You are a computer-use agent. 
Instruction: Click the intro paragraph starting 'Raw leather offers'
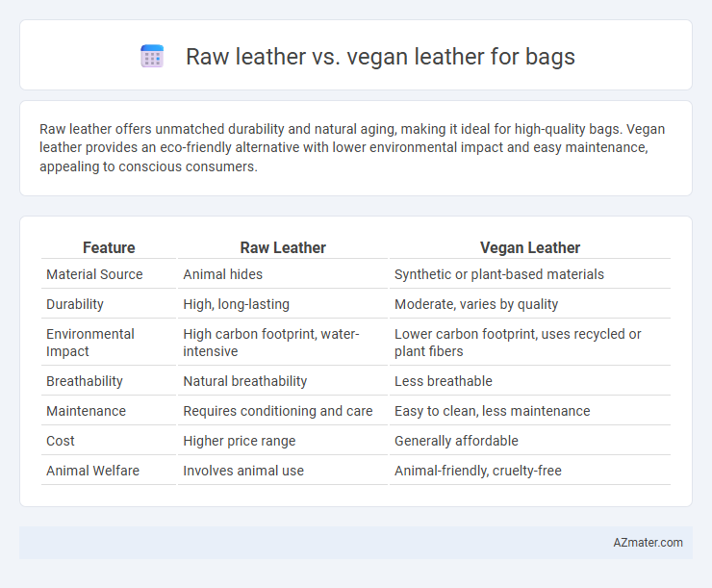coord(352,147)
